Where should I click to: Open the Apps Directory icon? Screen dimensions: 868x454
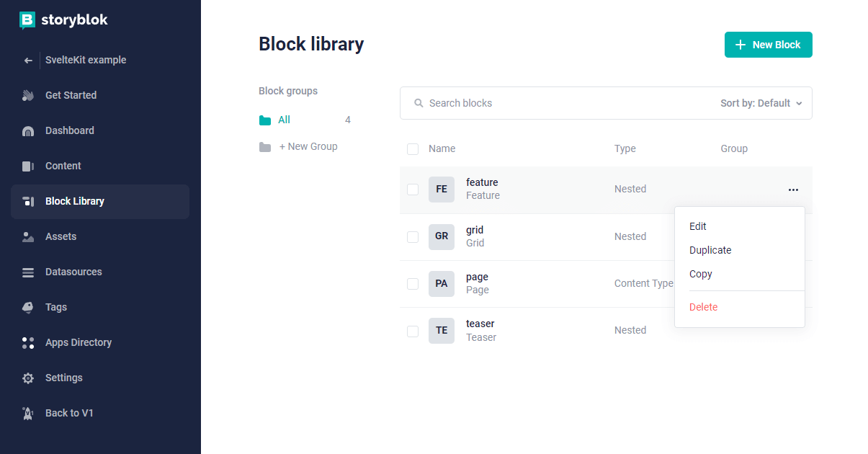pyautogui.click(x=27, y=342)
